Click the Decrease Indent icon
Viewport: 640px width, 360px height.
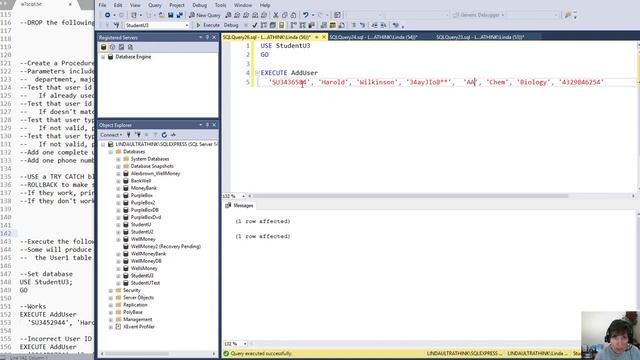tap(375, 25)
